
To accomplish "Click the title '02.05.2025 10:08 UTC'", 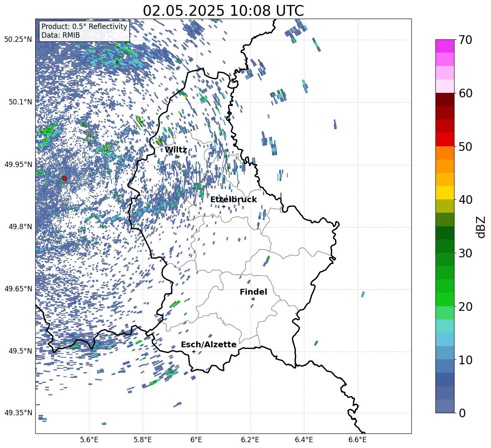I will pos(223,11).
